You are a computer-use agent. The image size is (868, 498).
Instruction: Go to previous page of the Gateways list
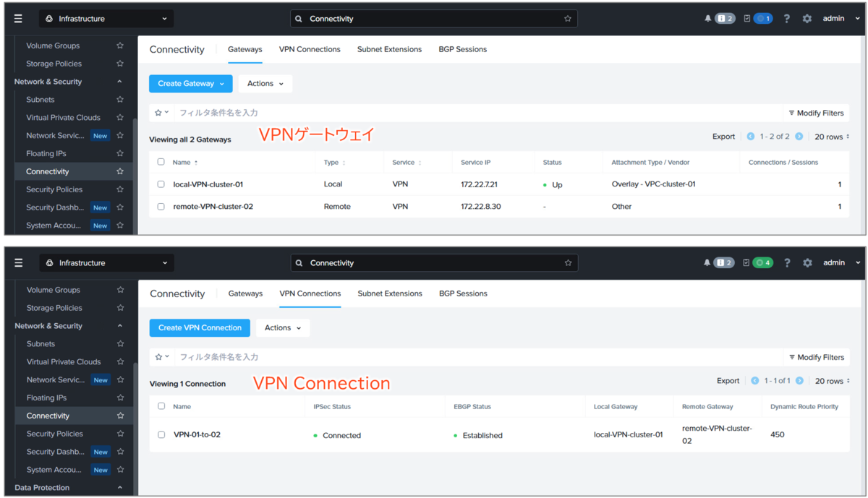click(x=751, y=137)
